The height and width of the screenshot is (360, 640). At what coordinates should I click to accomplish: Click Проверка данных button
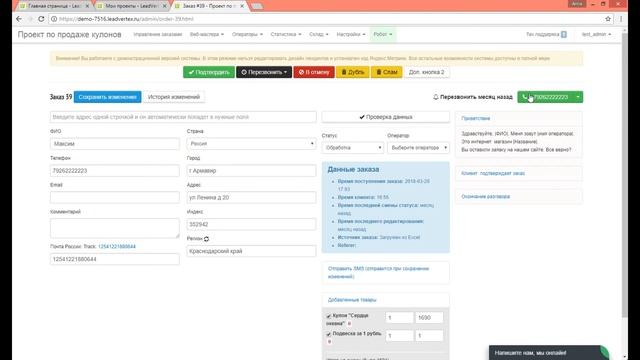[x=386, y=117]
